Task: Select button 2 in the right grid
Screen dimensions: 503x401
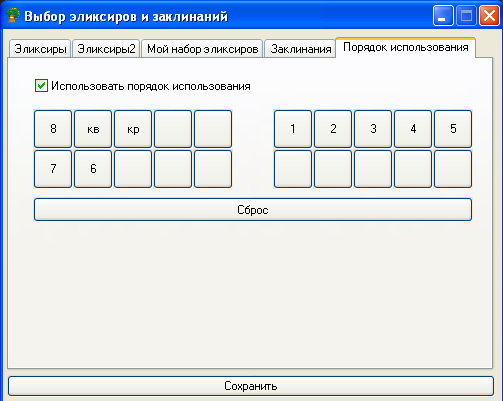Action: tap(333, 129)
